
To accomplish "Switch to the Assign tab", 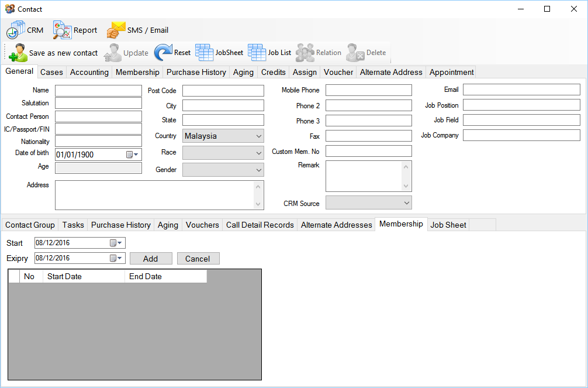I will tap(305, 72).
